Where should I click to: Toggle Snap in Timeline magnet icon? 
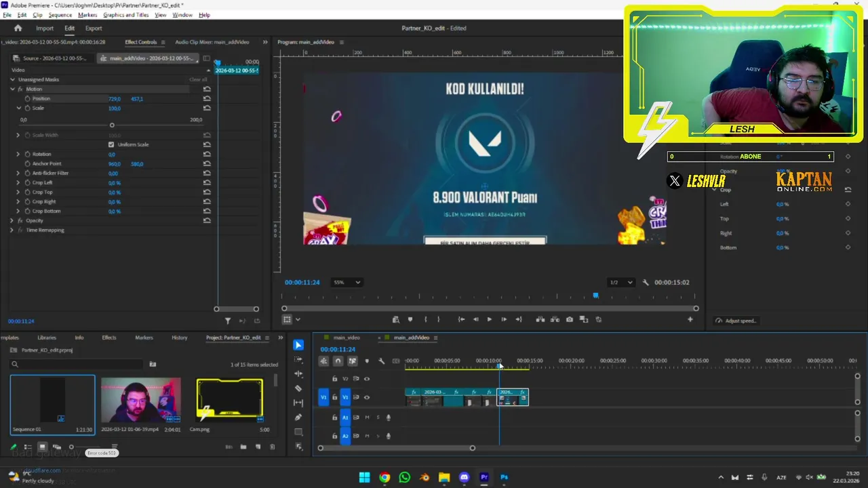click(x=338, y=361)
